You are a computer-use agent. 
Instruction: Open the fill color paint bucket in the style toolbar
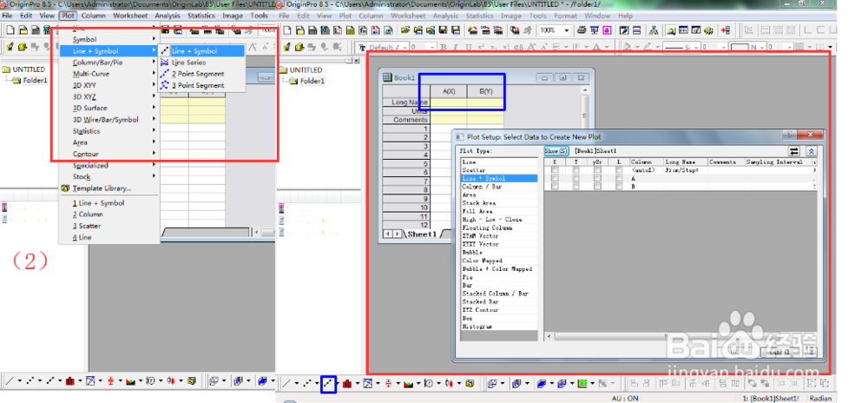point(628,47)
